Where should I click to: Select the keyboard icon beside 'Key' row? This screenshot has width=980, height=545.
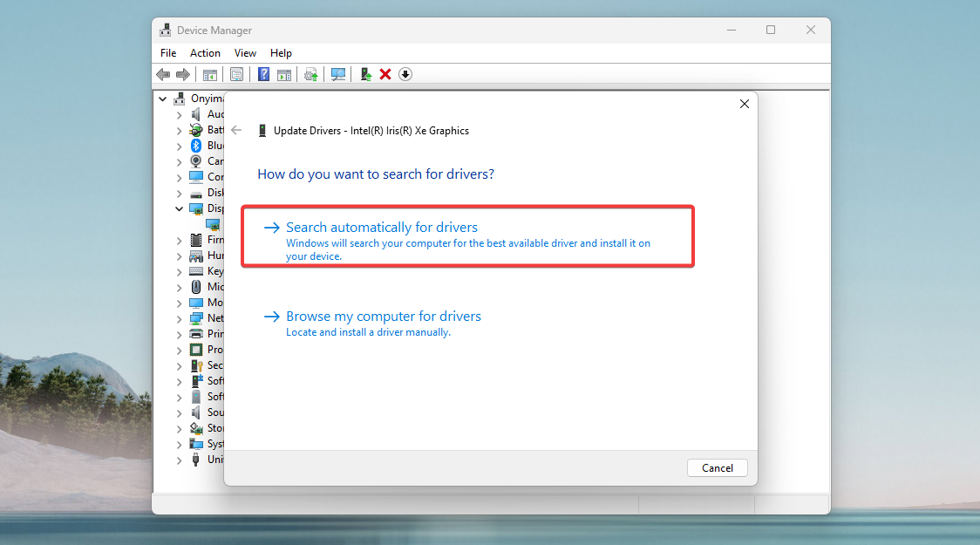point(195,271)
